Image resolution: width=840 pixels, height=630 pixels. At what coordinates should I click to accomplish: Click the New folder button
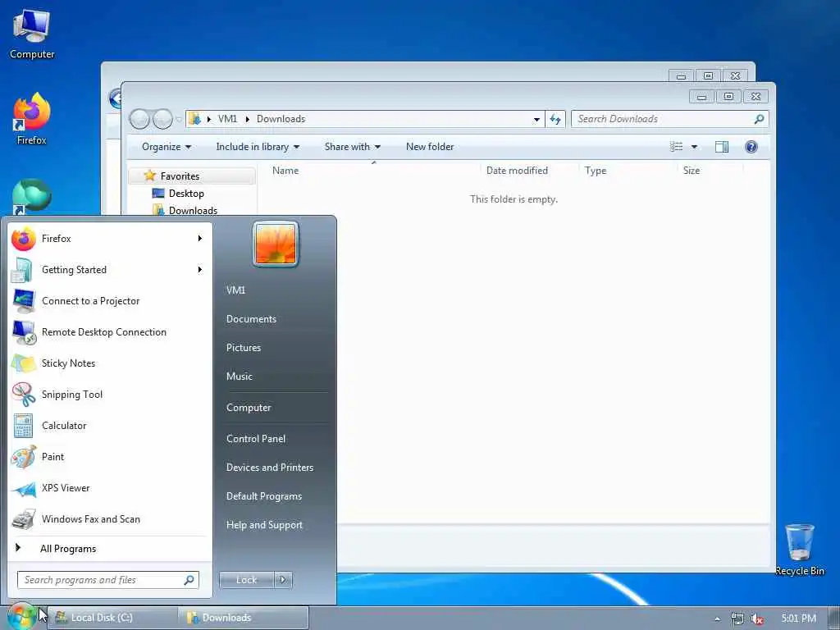(430, 147)
